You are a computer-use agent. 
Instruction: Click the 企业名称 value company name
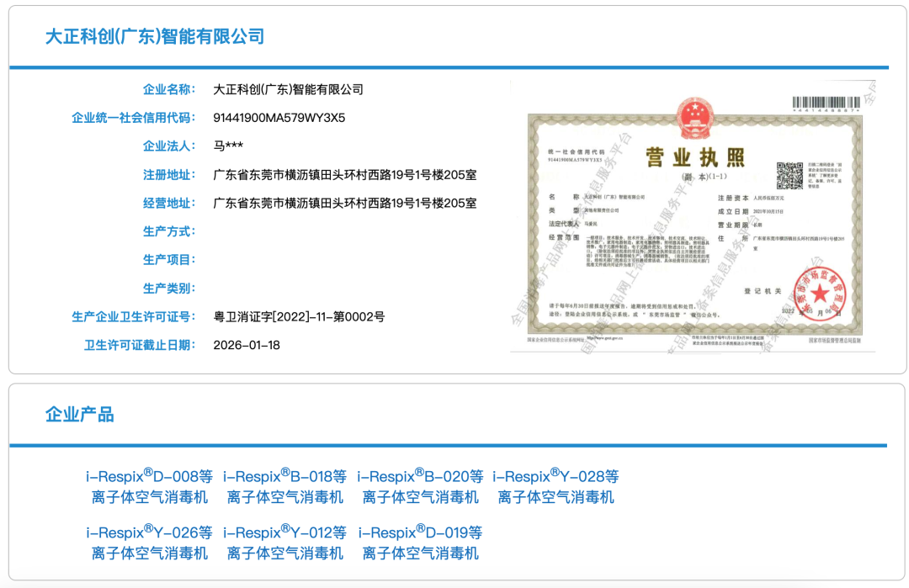tap(288, 90)
